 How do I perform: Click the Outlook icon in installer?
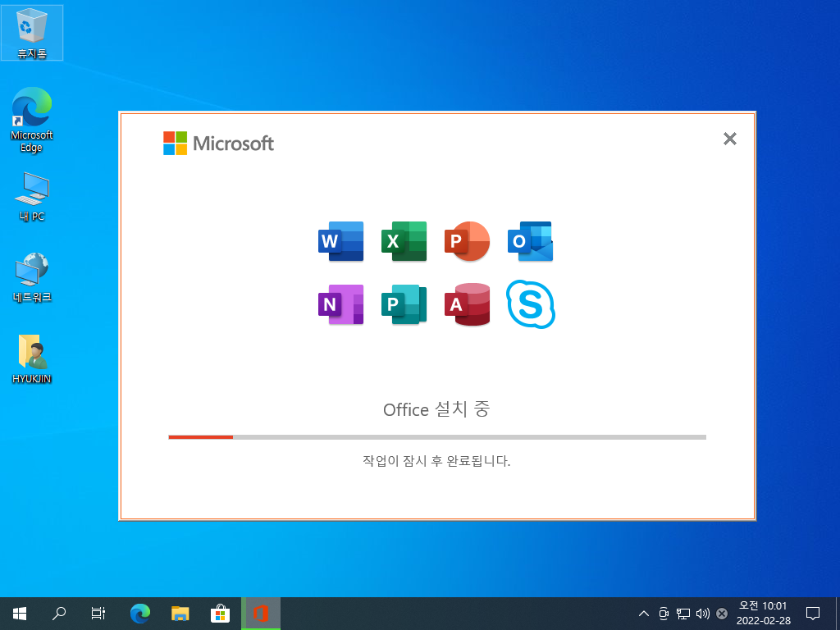coord(531,241)
